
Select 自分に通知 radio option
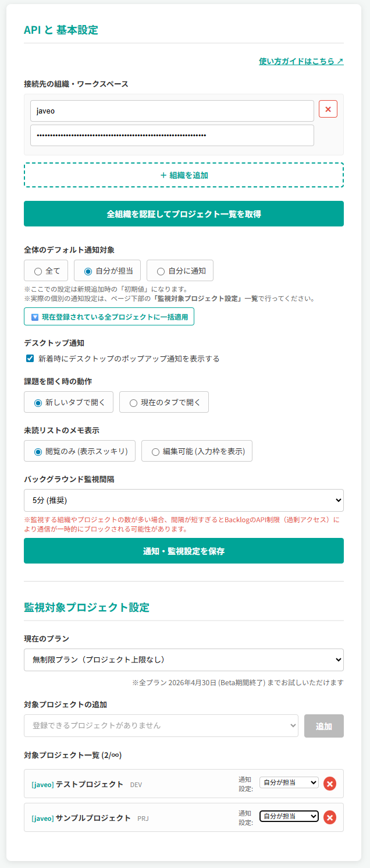point(161,271)
